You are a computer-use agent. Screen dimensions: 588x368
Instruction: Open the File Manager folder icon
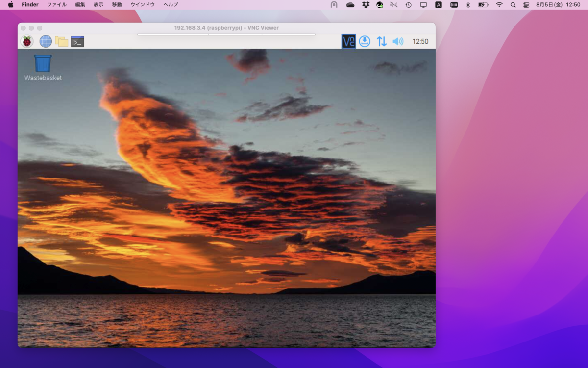[x=62, y=41]
